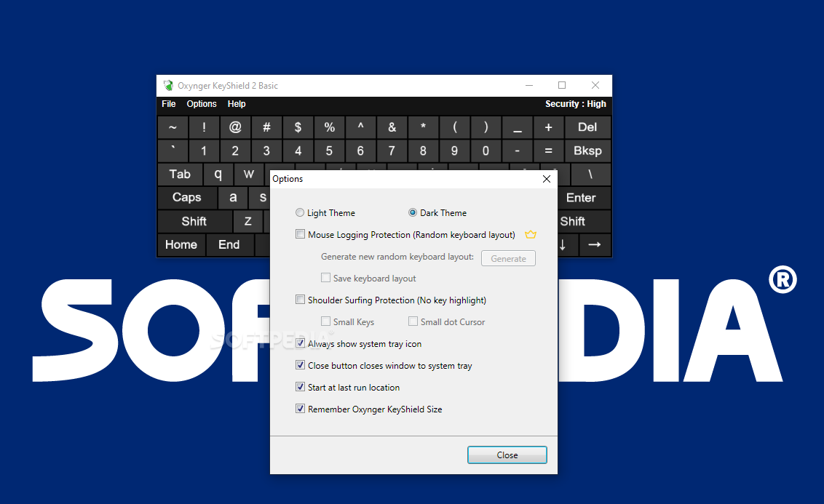824x504 pixels.
Task: Enable Shoulder Surfing Protection checkbox
Action: (x=300, y=299)
